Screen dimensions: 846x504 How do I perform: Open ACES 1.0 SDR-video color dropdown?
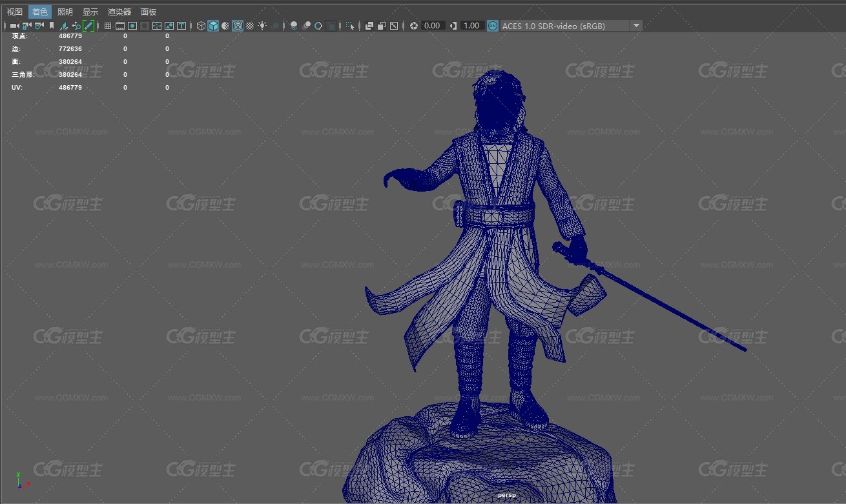click(x=572, y=26)
